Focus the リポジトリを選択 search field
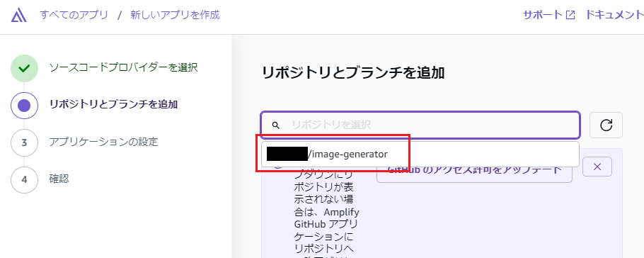Viewport: 644px width, 258px height. tap(420, 125)
